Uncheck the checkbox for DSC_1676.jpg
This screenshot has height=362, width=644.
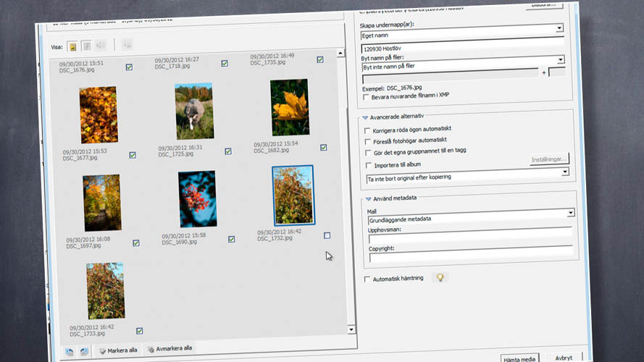129,67
